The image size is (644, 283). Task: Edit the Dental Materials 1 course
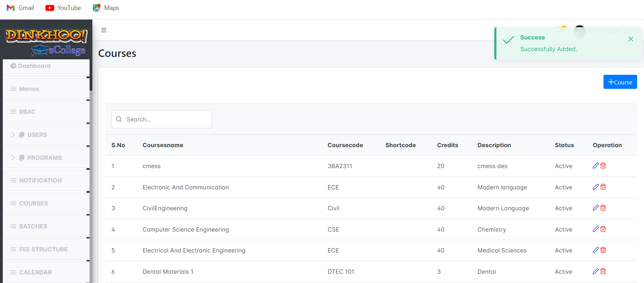tap(596, 271)
